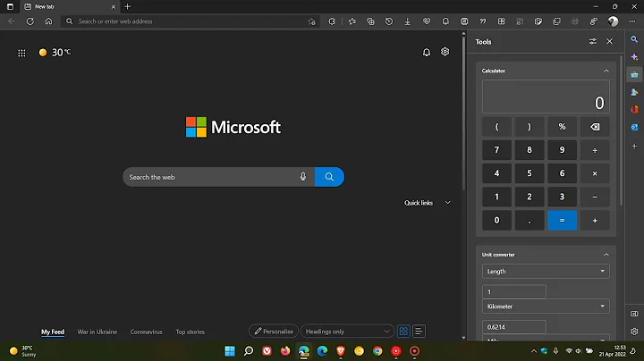Open a new tab with plus button
This screenshot has height=361, width=644.
127,6
